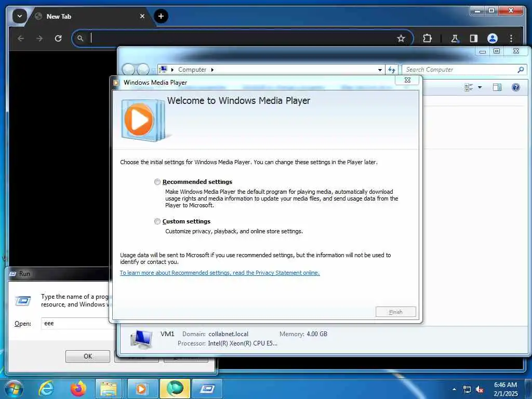Switch to Windows Media Player taskbar button
The height and width of the screenshot is (399, 532).
(x=141, y=389)
